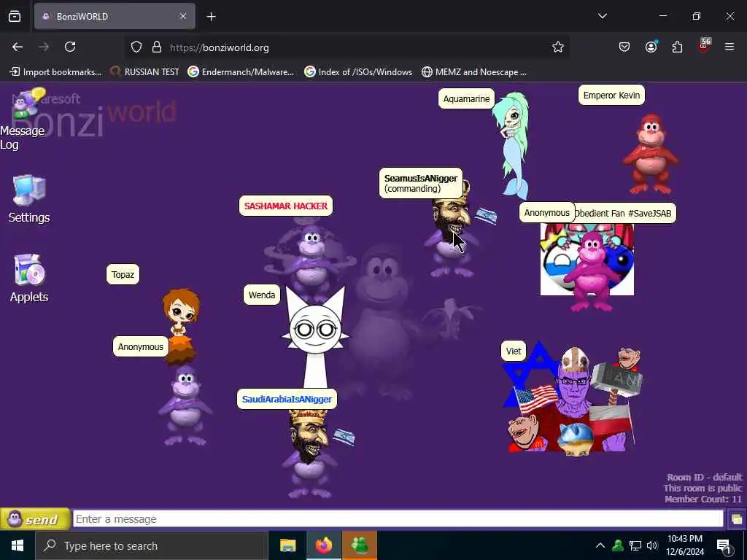This screenshot has height=560, width=747.
Task: Open the Windows Start menu
Action: (x=18, y=545)
